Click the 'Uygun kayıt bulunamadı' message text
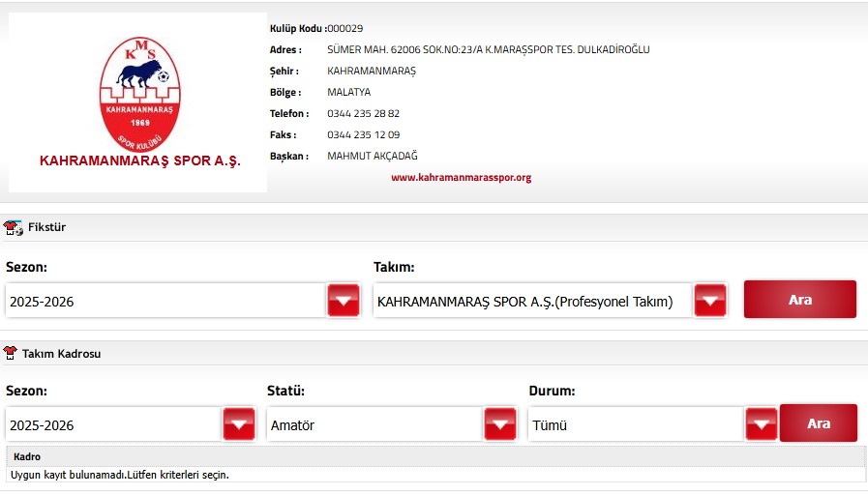The width and height of the screenshot is (868, 495). coord(120,475)
